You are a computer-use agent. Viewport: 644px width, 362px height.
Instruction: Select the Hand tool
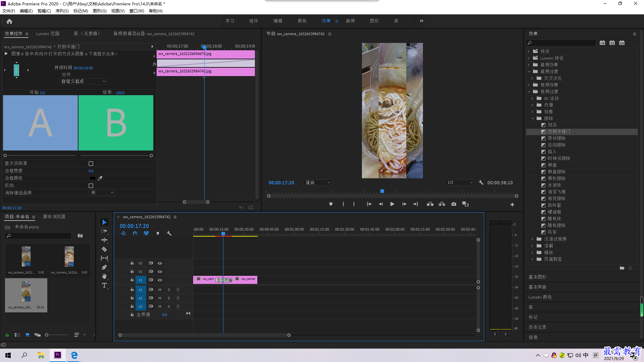point(104,276)
